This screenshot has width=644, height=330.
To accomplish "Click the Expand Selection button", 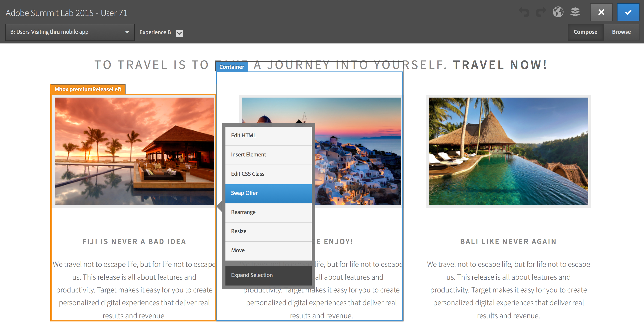I will pos(268,275).
